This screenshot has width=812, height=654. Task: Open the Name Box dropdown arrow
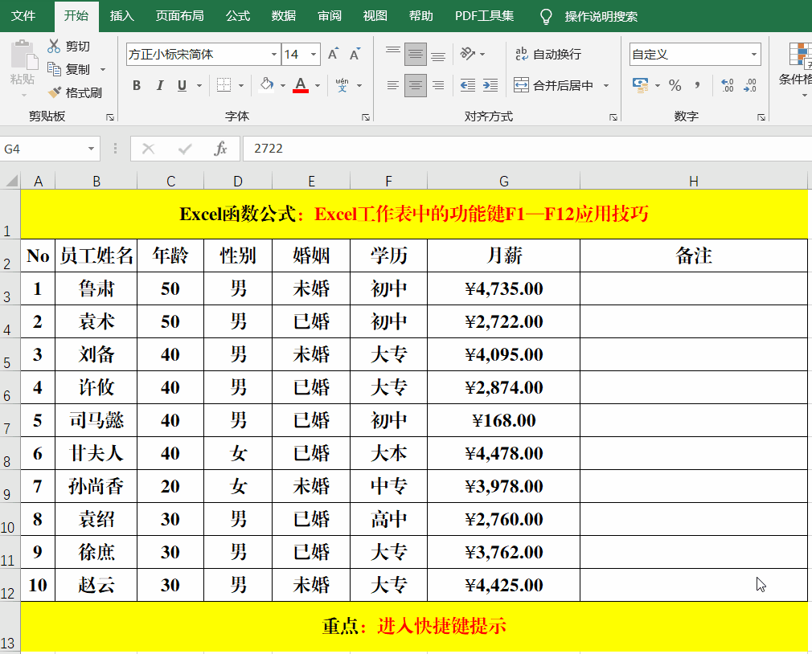click(x=91, y=149)
